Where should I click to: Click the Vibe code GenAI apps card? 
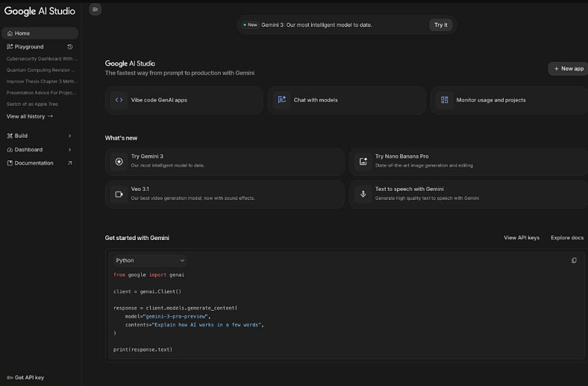pos(184,100)
